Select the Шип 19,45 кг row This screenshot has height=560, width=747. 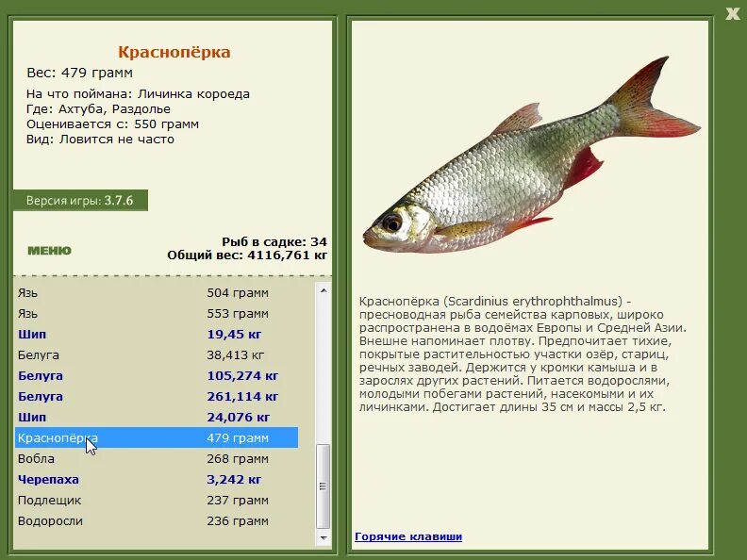(x=157, y=335)
